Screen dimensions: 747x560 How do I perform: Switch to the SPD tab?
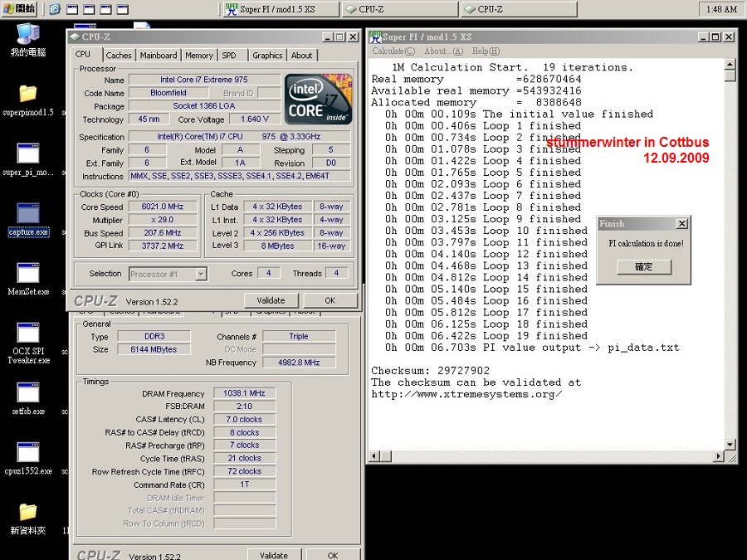click(229, 56)
